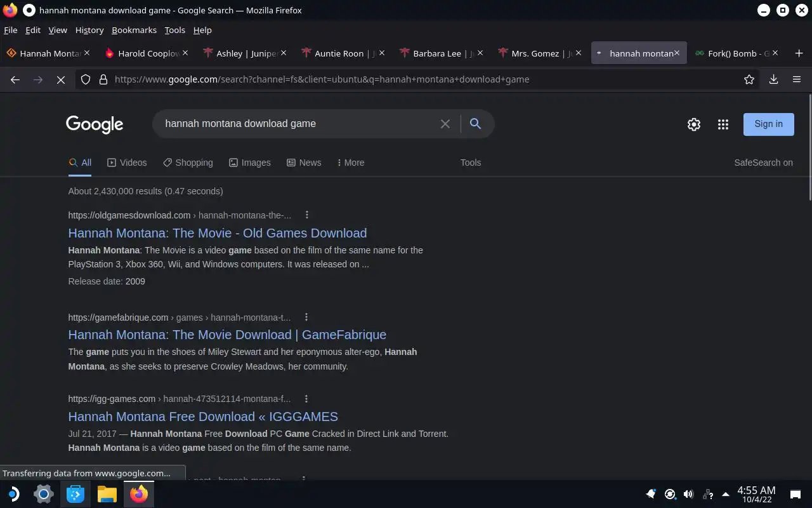Close the Barbara Lee tab
This screenshot has width=812, height=508.
coord(480,53)
